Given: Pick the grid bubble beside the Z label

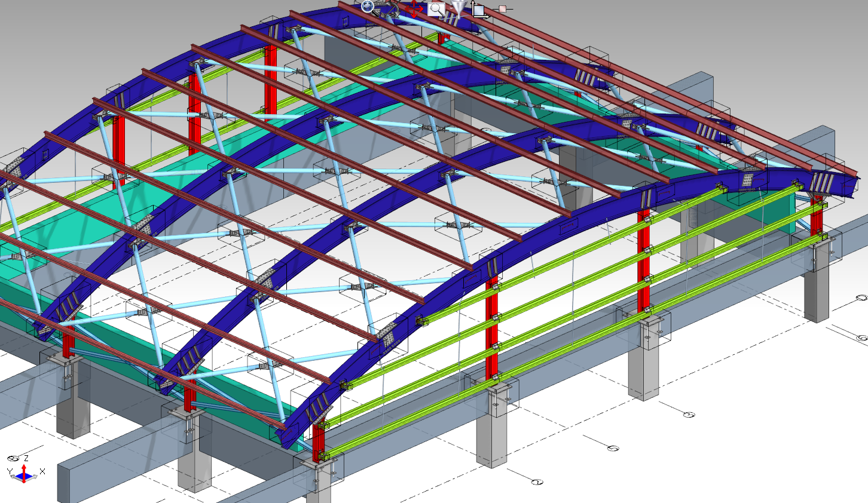Looking at the screenshot, I should point(13,459).
